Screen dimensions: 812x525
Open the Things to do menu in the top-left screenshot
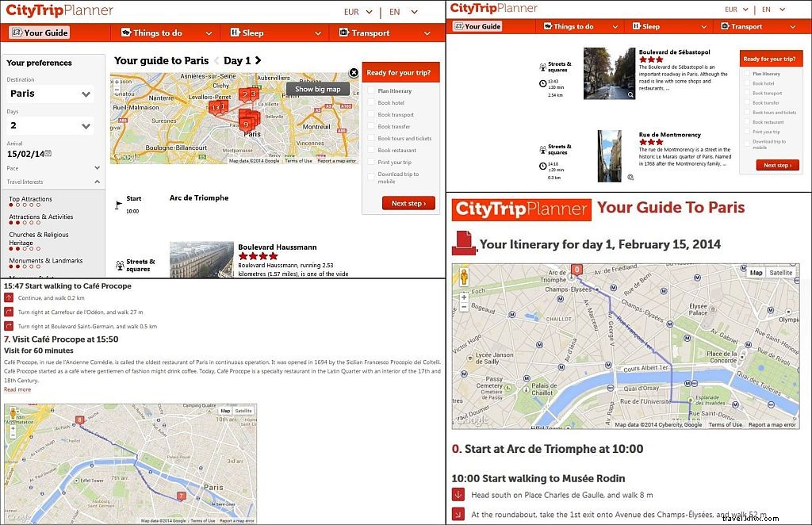click(x=167, y=33)
